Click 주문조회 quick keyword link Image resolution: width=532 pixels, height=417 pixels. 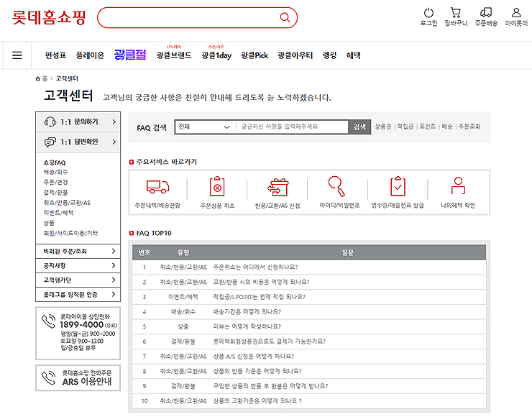(469, 127)
